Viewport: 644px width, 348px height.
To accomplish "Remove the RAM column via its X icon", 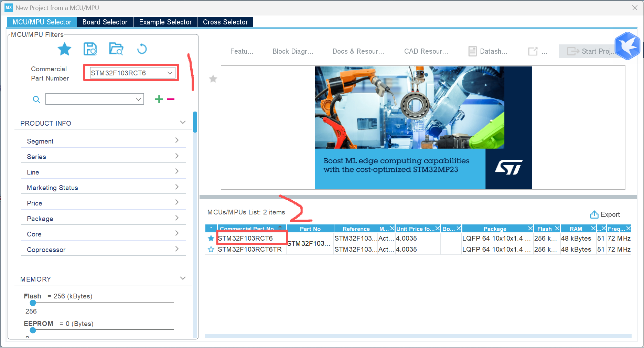I will tap(593, 229).
